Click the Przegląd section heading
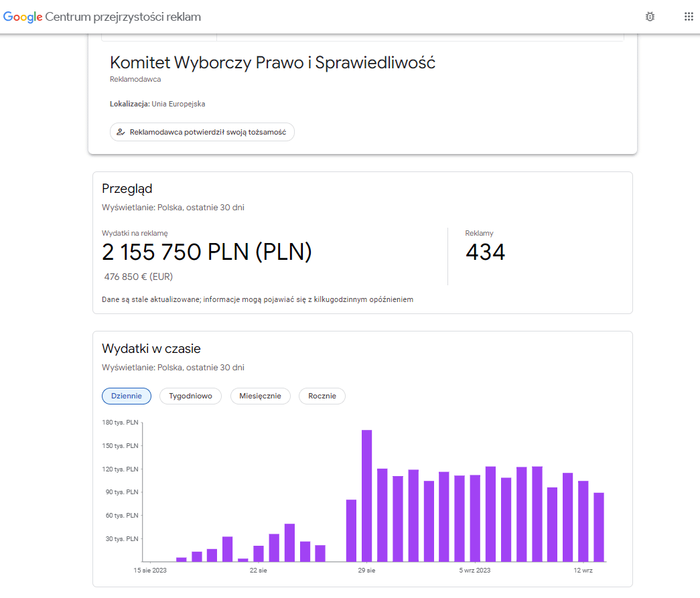Image resolution: width=700 pixels, height=598 pixels. point(127,189)
